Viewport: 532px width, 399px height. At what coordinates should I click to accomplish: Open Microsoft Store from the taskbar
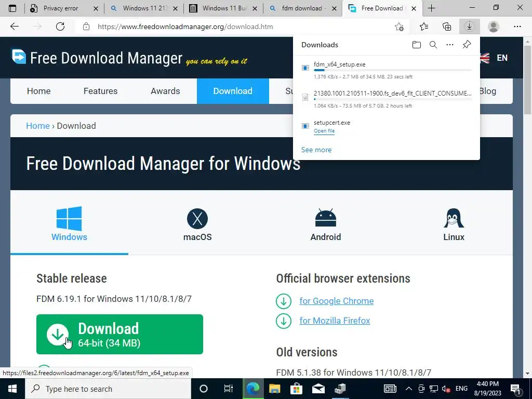pos(296,389)
